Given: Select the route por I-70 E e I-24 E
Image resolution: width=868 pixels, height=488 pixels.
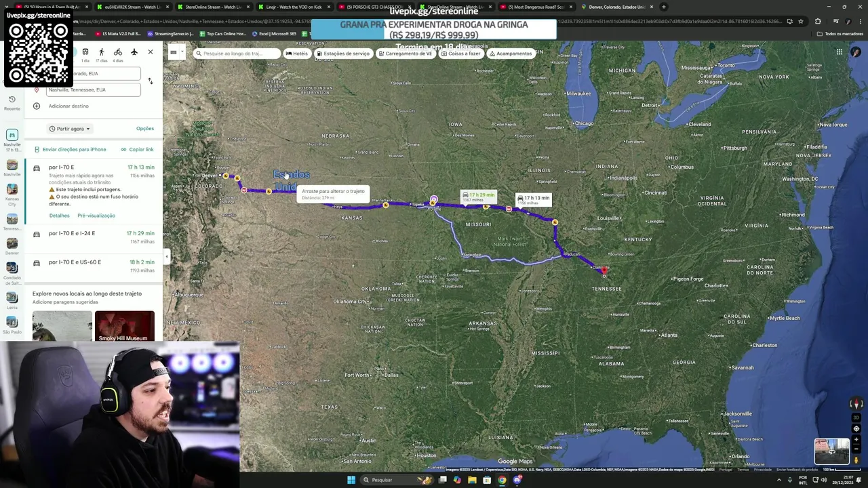Looking at the screenshot, I should (x=94, y=237).
